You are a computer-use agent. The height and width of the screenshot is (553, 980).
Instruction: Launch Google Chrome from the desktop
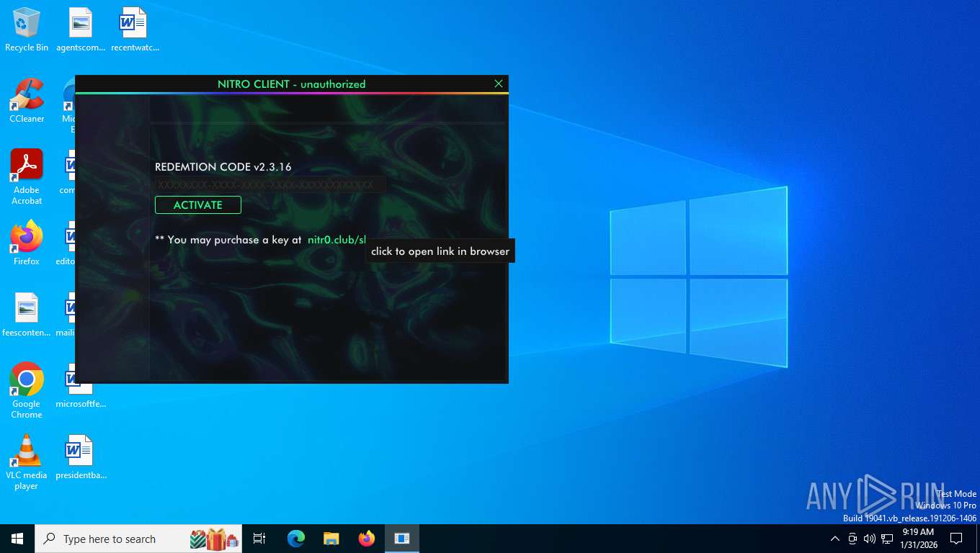(x=27, y=390)
